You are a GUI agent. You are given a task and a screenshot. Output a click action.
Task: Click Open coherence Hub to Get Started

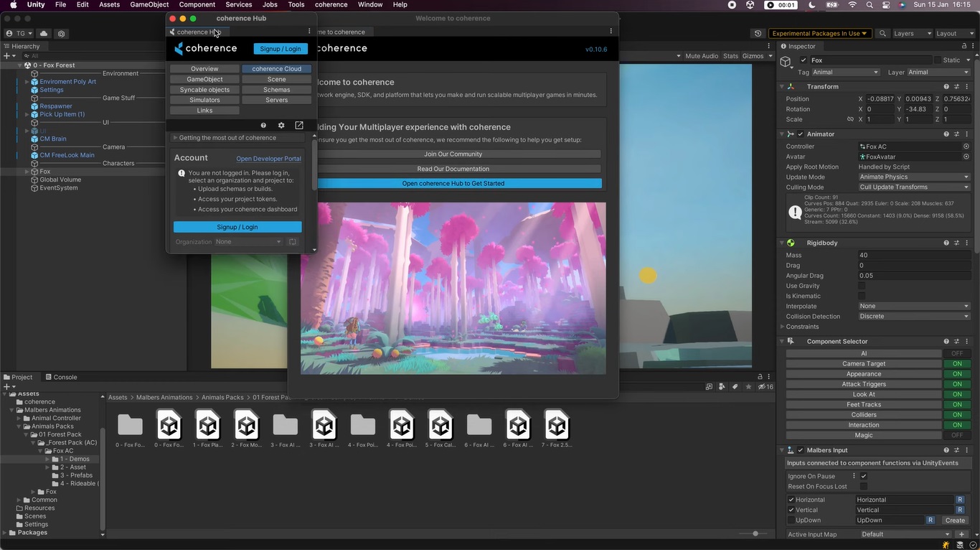453,183
